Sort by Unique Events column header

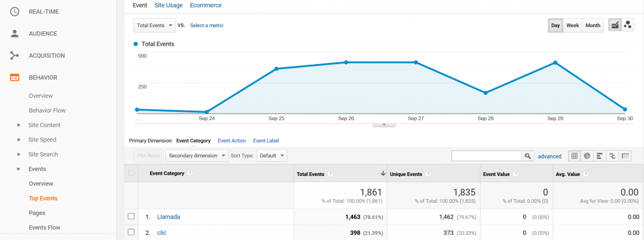pos(406,174)
